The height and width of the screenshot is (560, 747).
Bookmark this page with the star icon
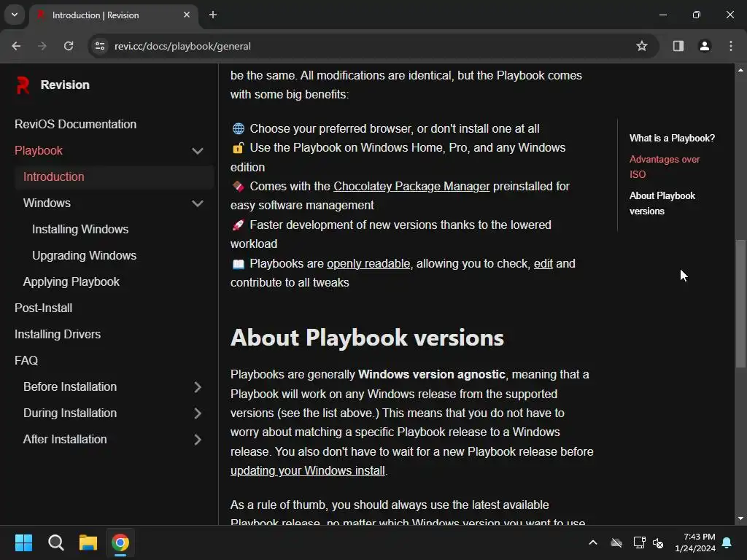642,46
